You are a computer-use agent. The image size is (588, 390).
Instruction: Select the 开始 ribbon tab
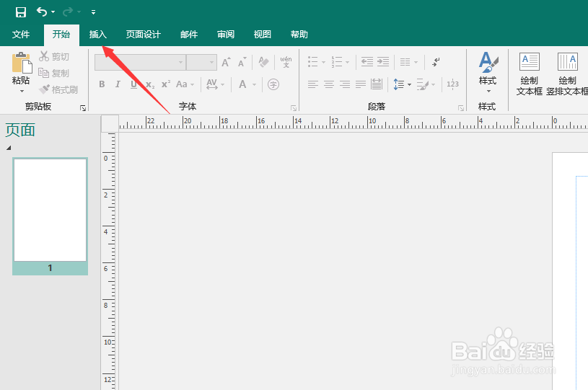tap(61, 35)
